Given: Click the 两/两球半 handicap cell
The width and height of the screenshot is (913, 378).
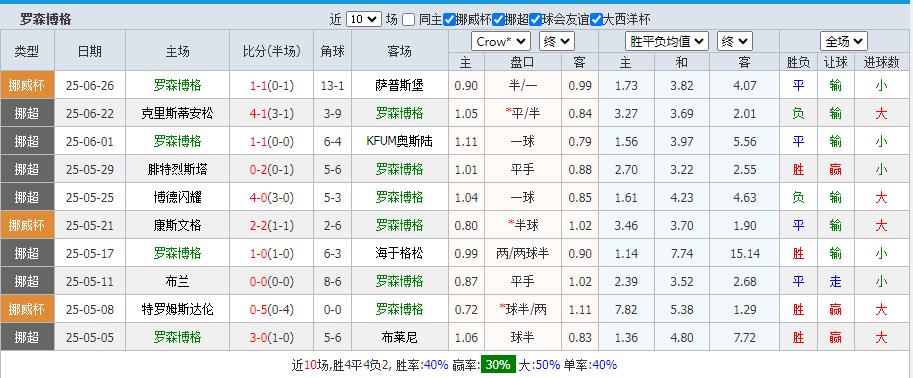Looking at the screenshot, I should coord(522,253).
